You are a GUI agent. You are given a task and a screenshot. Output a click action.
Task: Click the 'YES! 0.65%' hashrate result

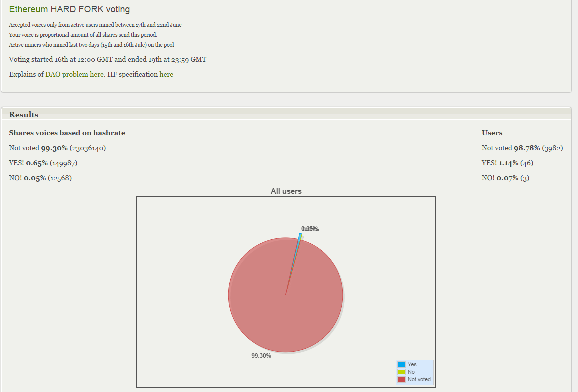click(43, 163)
